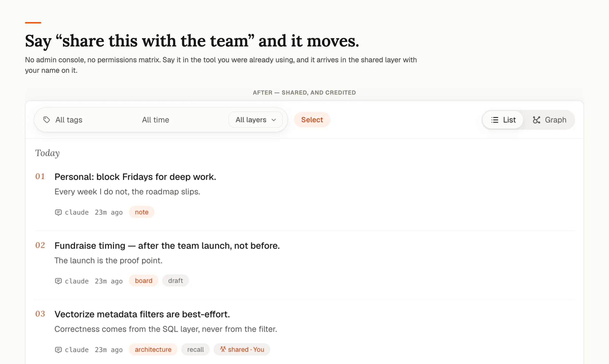This screenshot has height=364, width=609.
Task: Click source icon on Personal Fridays note
Action: tap(58, 212)
